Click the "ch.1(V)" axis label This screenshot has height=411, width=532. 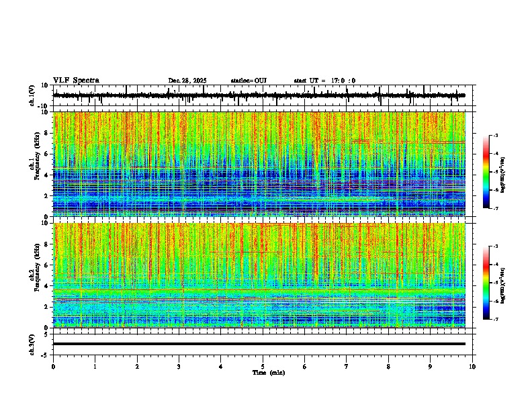tap(32, 95)
